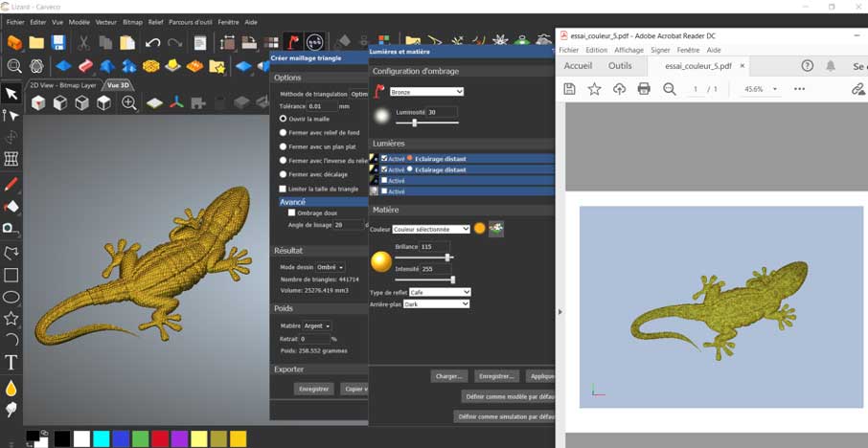Click the open folder icon in Carveco toolbar

(x=36, y=42)
